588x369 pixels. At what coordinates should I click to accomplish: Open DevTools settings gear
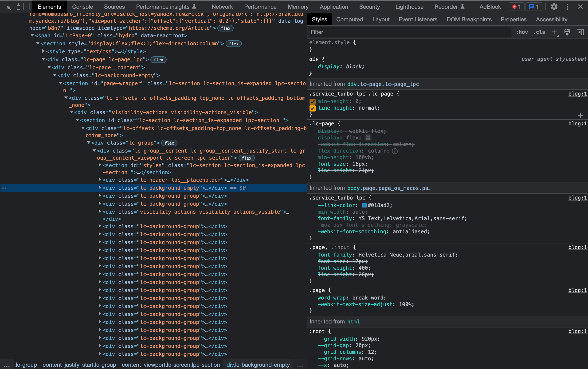click(554, 7)
